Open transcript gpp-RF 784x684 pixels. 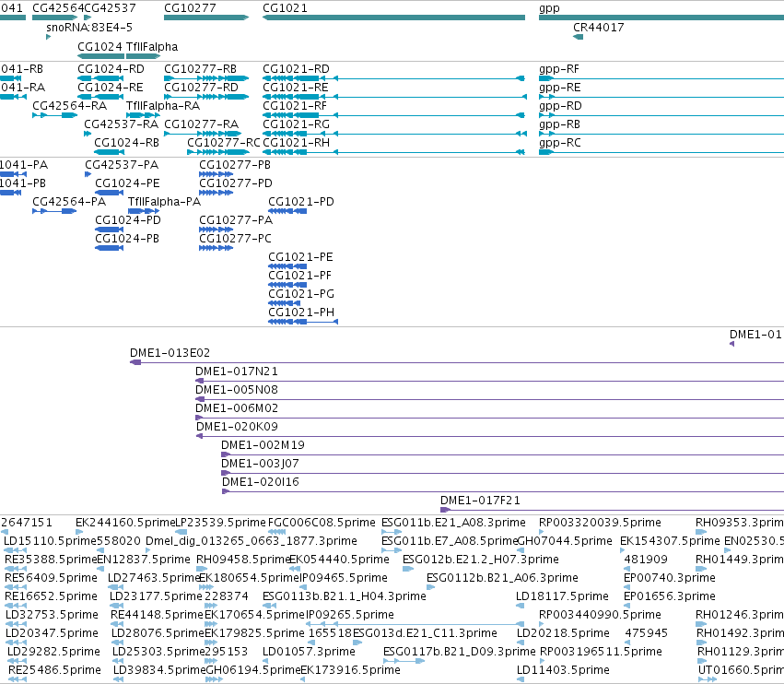click(559, 68)
